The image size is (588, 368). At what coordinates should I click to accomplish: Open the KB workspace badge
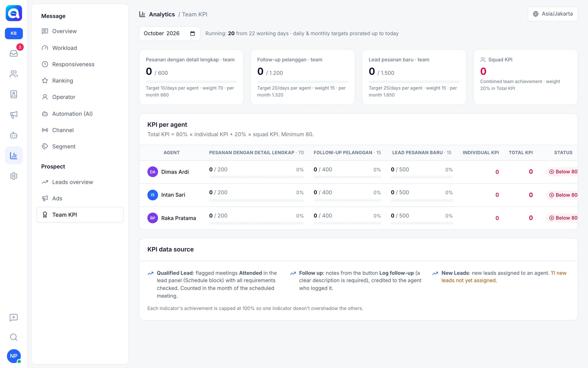[x=14, y=33]
